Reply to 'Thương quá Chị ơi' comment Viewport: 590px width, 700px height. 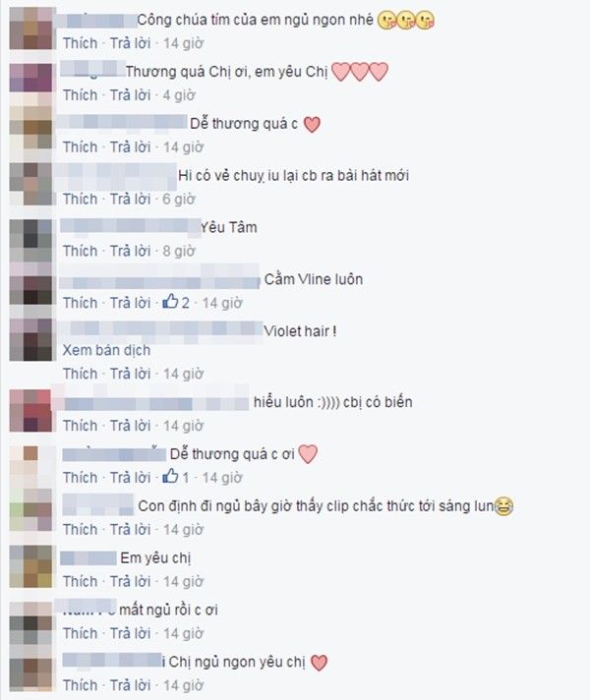(x=131, y=95)
